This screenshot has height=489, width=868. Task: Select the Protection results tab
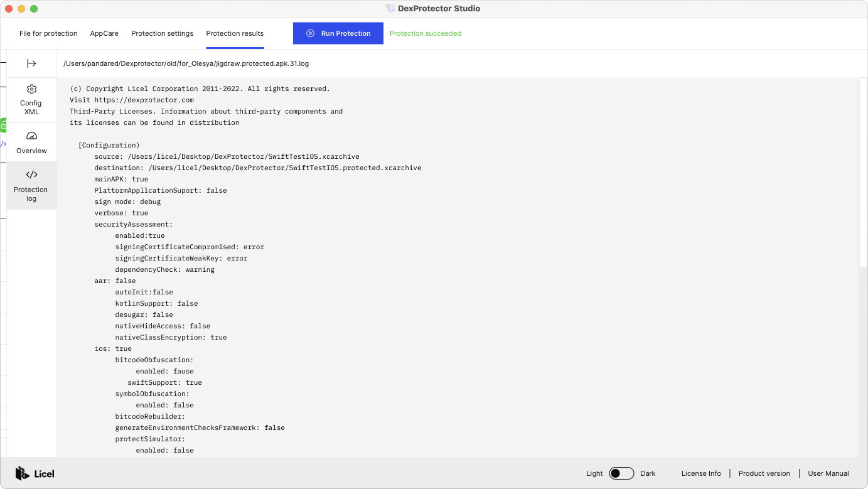tap(235, 33)
